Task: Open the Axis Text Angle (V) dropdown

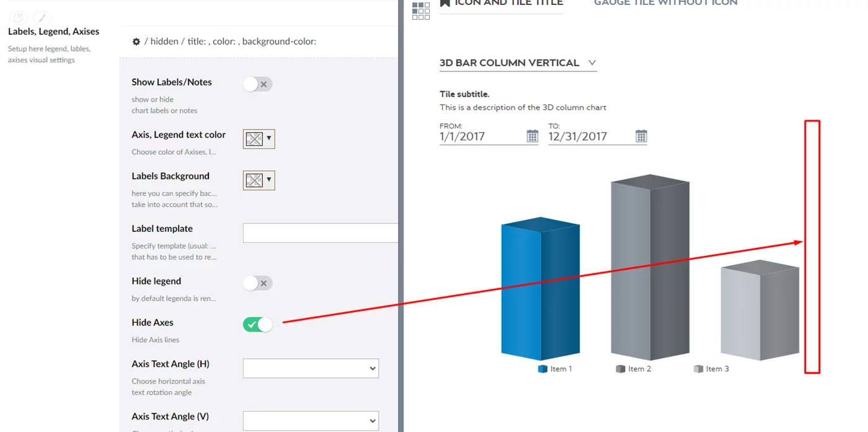Action: coord(311,421)
